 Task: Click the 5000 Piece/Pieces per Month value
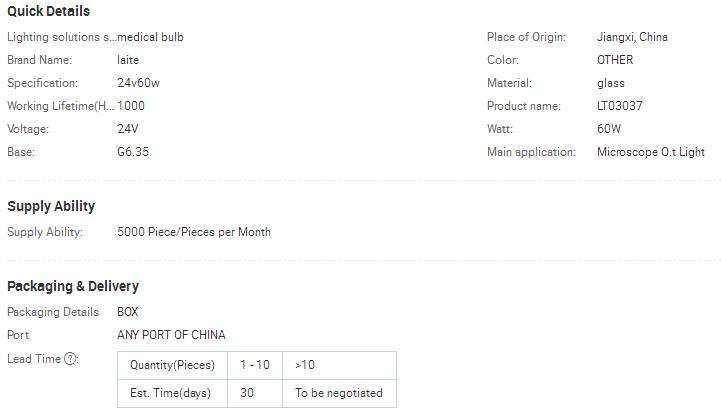pos(194,232)
